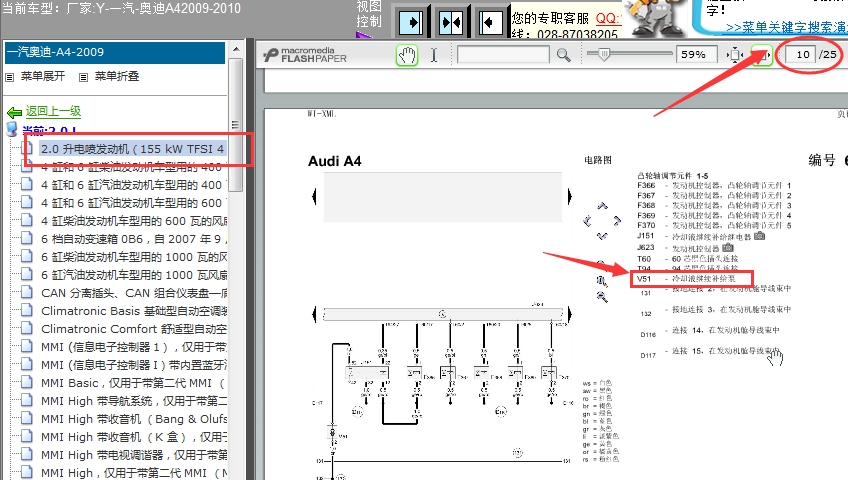Open MMI 带内置蓝牙 item
The image size is (848, 480).
[134, 365]
